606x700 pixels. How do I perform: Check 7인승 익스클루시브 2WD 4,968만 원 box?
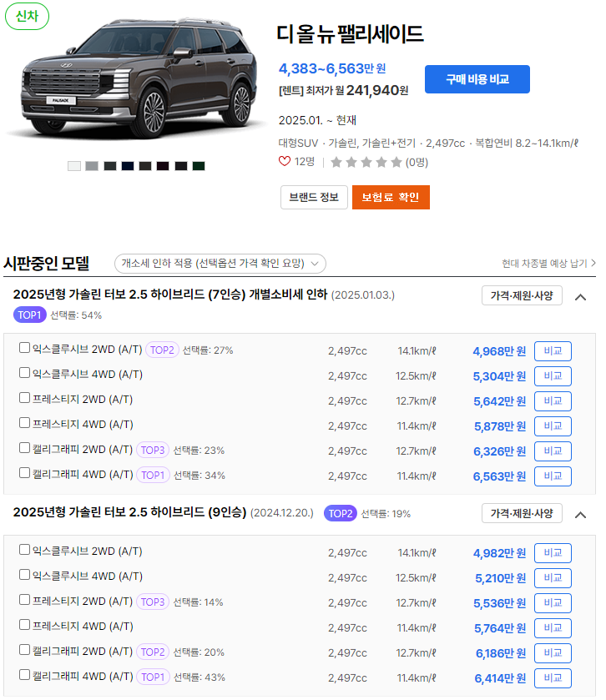tap(24, 348)
